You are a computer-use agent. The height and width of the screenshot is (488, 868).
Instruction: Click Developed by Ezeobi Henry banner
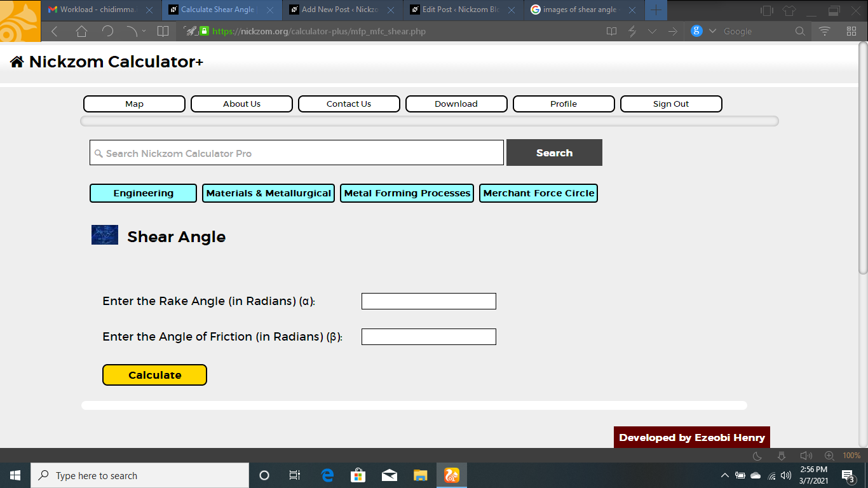click(x=692, y=437)
